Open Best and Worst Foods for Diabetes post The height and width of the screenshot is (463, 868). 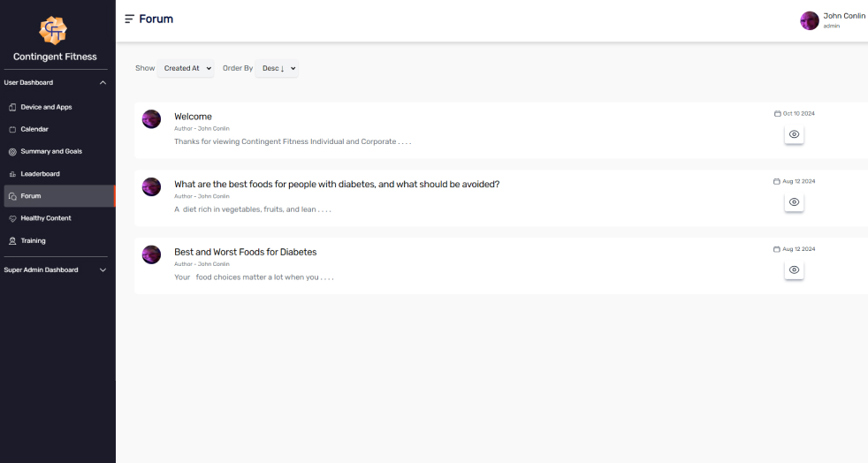click(245, 252)
